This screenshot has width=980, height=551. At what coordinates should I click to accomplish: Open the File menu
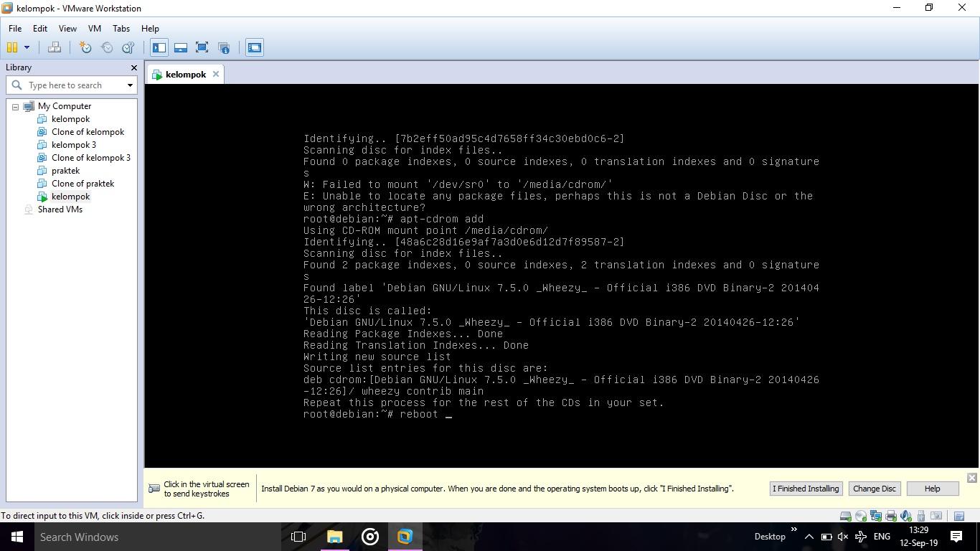[14, 29]
